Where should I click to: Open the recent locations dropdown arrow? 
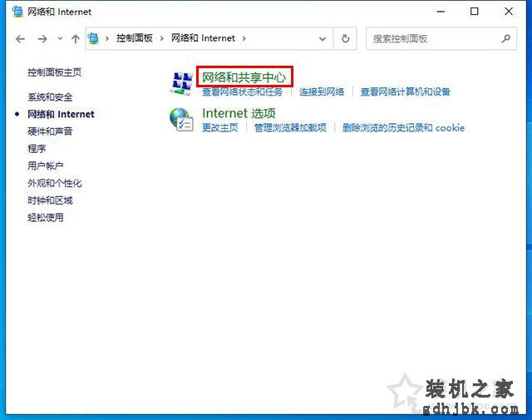(60, 39)
